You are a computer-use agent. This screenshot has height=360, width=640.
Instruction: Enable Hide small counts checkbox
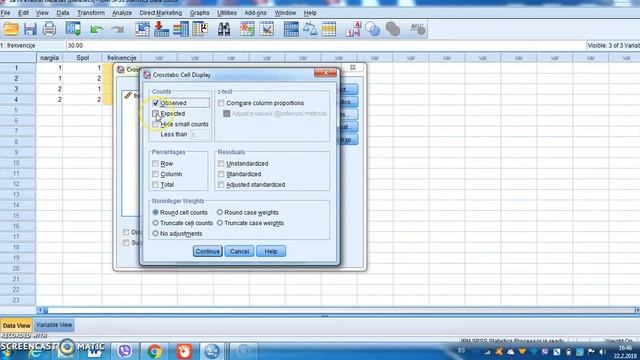click(156, 124)
